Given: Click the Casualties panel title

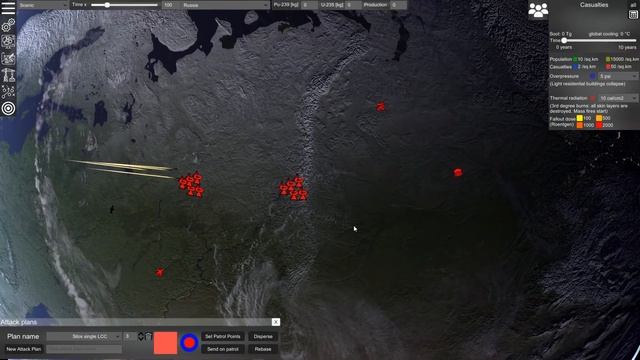Looking at the screenshot, I should (x=594, y=5).
